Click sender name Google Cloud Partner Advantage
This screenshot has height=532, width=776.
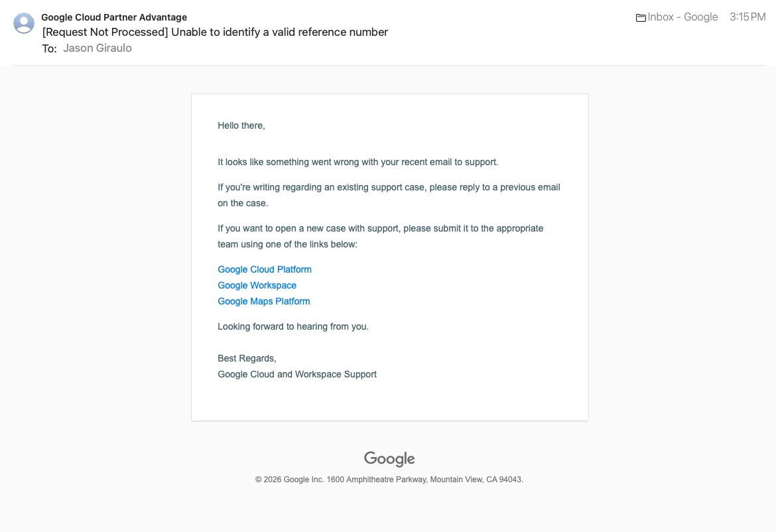114,17
